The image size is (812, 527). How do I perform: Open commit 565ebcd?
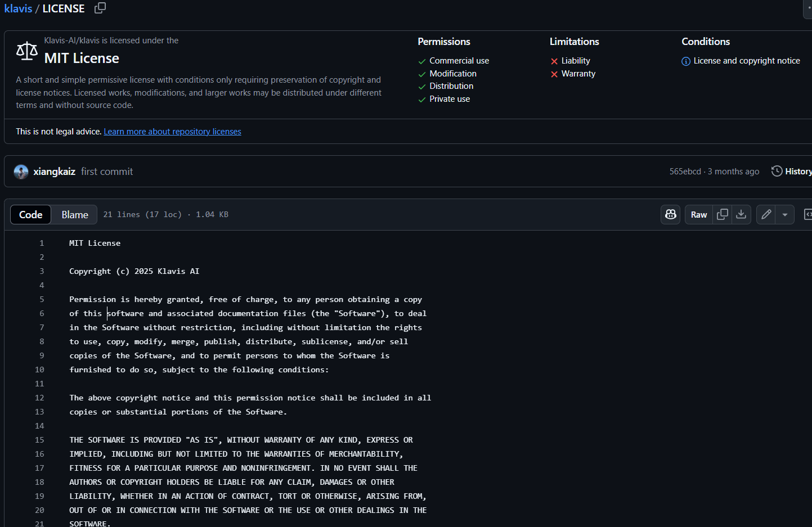click(x=685, y=172)
